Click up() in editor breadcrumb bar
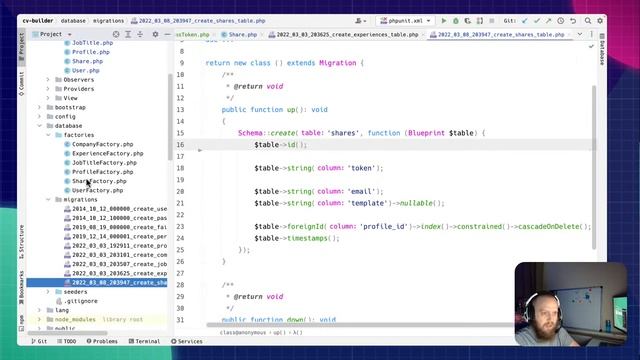The width and height of the screenshot is (640, 360). point(280,333)
